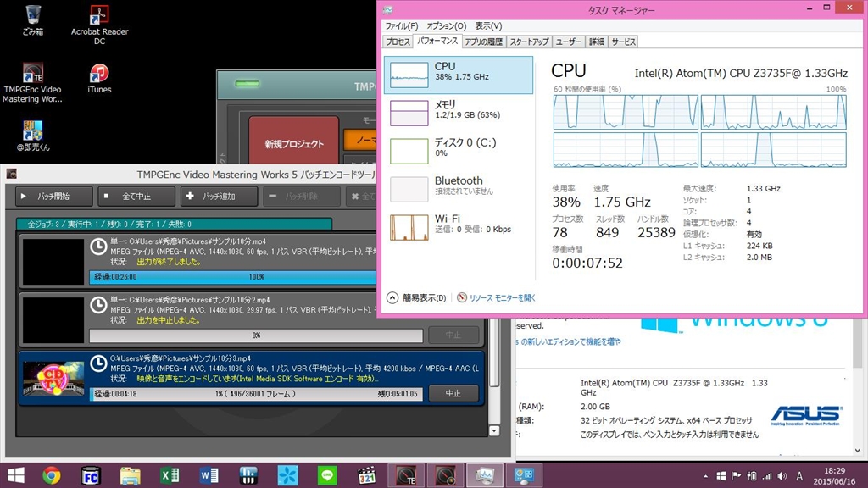Viewport: 868px width, 488px height.
Task: Open the FC app in the taskbar
Action: tap(90, 475)
